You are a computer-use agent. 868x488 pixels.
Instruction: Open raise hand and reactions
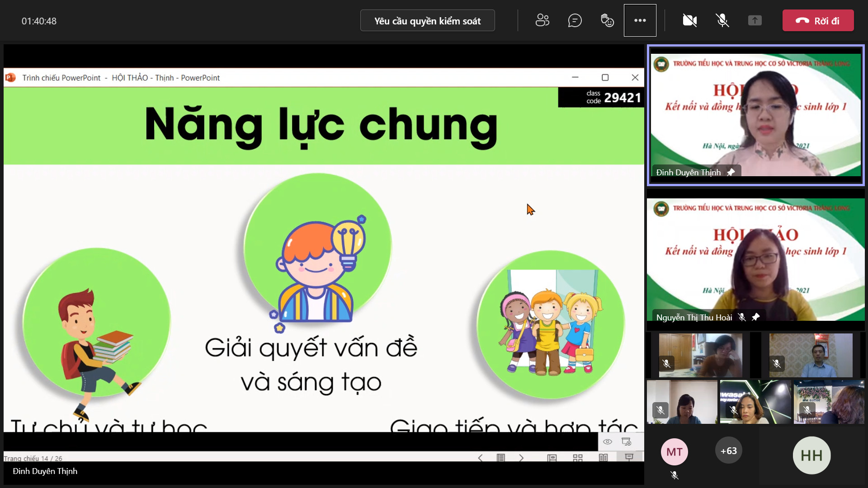(607, 20)
